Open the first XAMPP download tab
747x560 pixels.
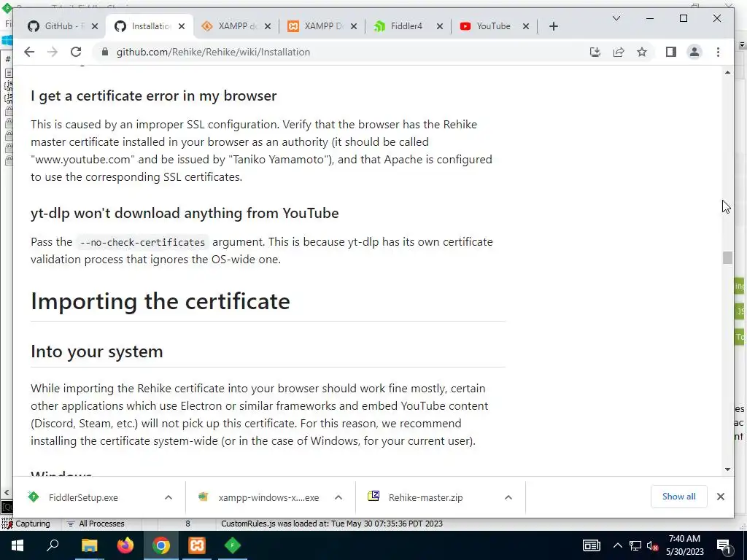tap(231, 26)
